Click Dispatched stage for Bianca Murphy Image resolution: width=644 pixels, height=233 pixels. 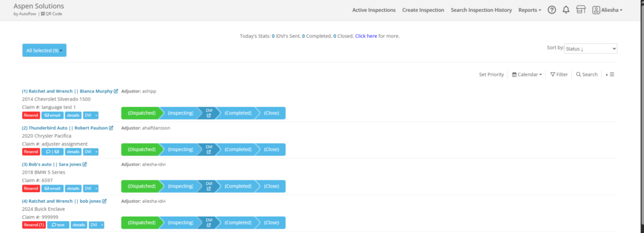142,113
